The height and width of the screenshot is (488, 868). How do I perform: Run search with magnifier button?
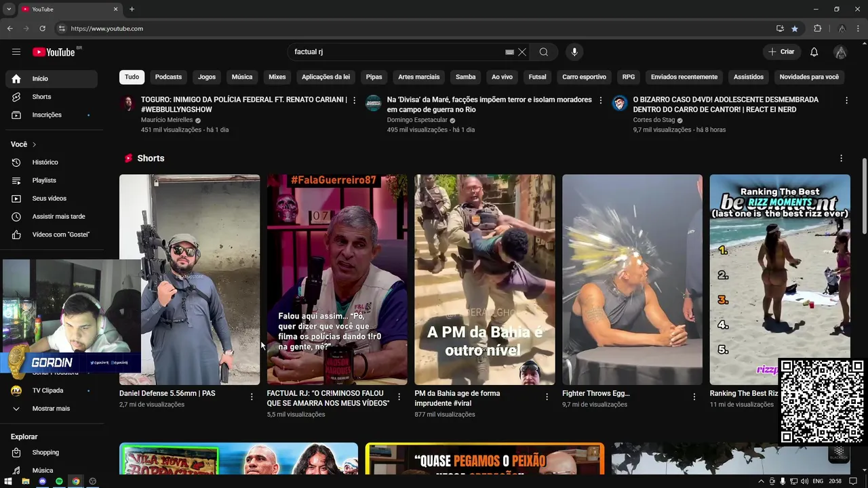pos(544,52)
